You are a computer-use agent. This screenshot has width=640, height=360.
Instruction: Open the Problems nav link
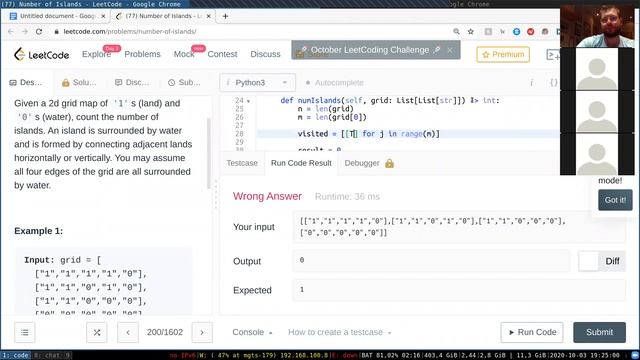[142, 54]
